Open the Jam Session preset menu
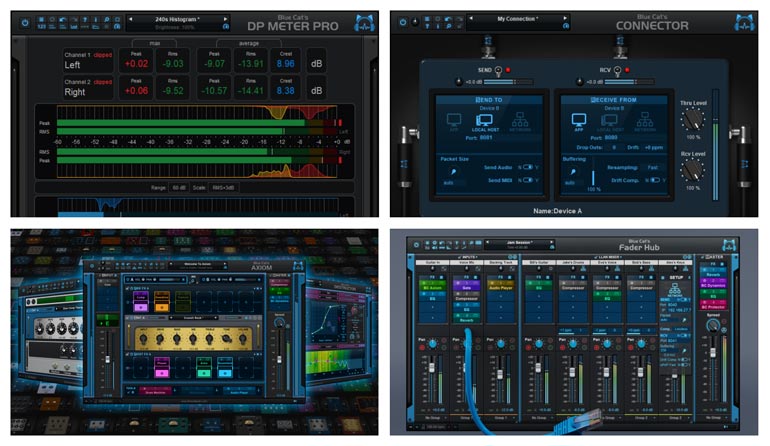The width and height of the screenshot is (770, 446). [x=519, y=243]
